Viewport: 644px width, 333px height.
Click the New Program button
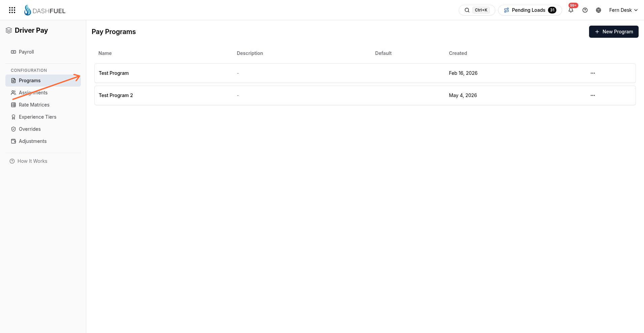(614, 32)
